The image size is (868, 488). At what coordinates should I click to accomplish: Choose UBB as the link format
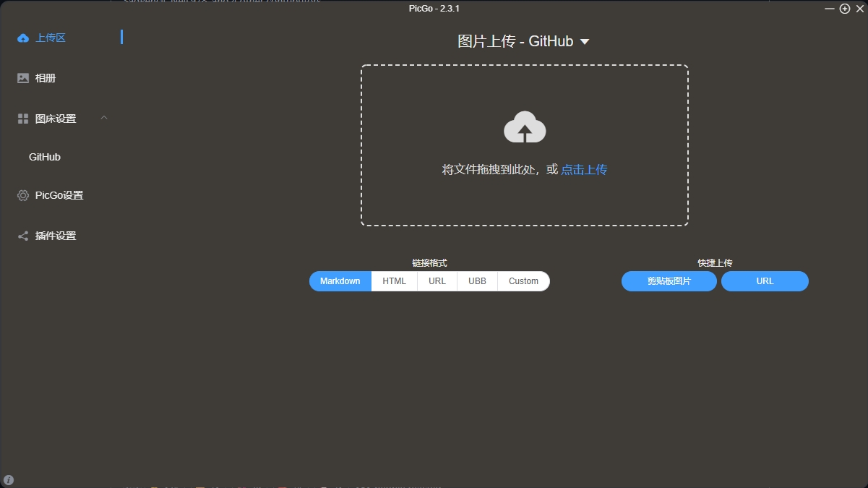[477, 281]
